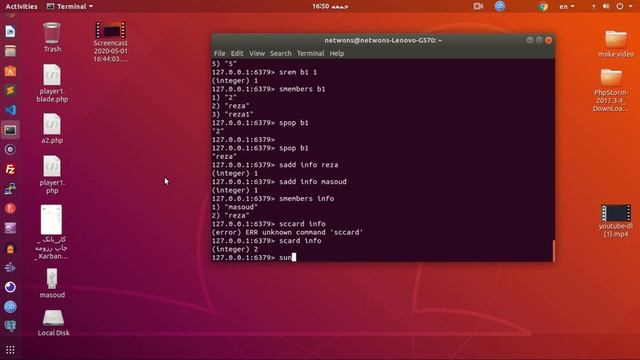Select the masoud USB drive icon

52,283
